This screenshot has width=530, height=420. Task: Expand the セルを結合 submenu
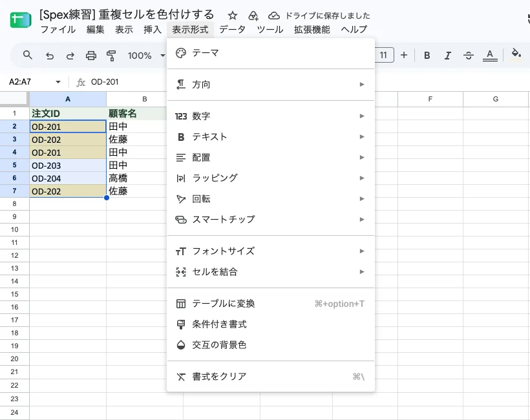coord(271,271)
